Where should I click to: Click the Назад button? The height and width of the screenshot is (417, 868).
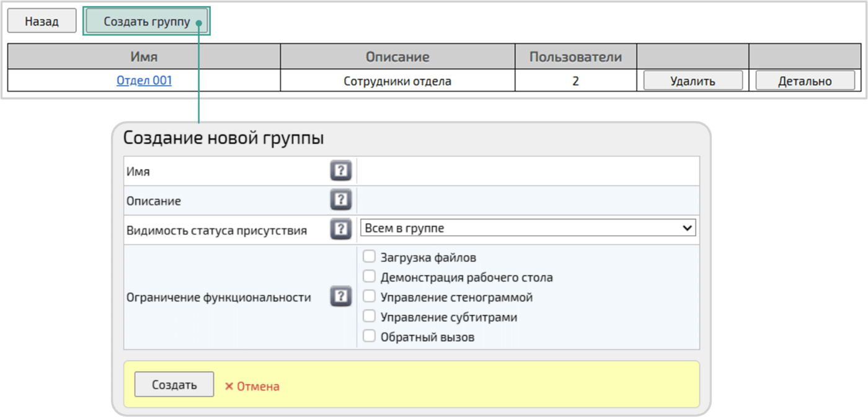click(41, 20)
